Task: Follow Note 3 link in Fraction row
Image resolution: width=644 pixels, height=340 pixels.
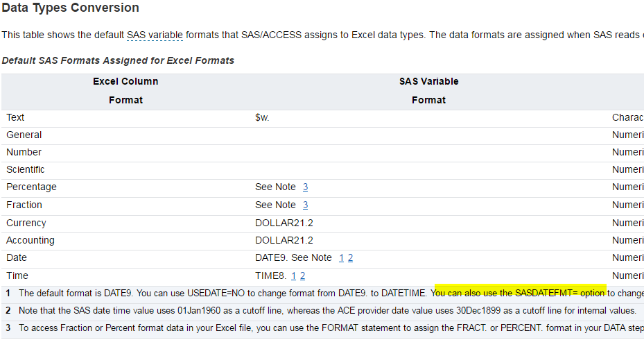Action: click(x=305, y=205)
